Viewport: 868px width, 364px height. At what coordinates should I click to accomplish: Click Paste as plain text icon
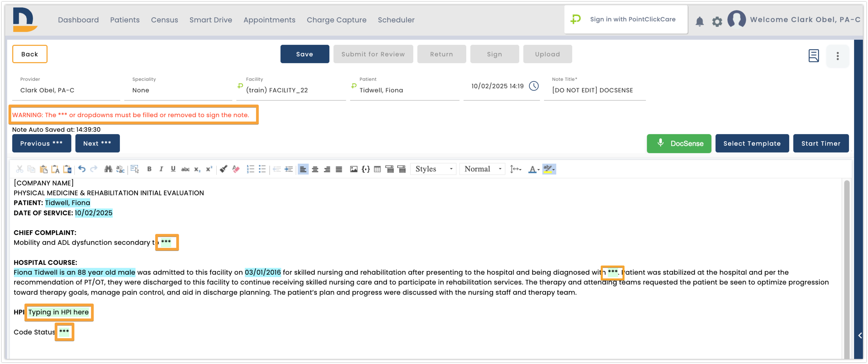click(55, 169)
